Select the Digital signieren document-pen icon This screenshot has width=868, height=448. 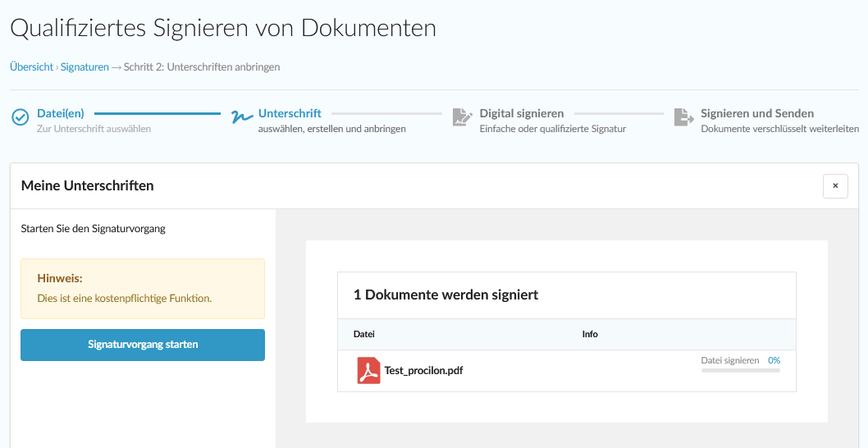pyautogui.click(x=463, y=117)
